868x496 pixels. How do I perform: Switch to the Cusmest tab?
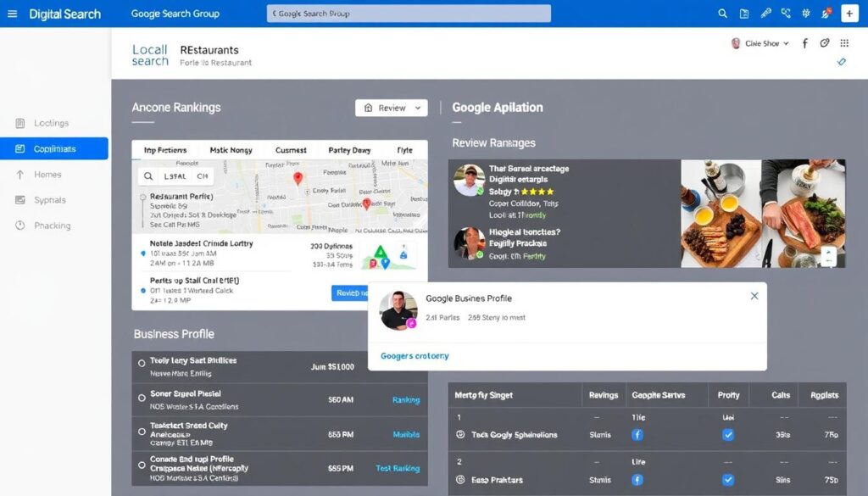pos(291,150)
